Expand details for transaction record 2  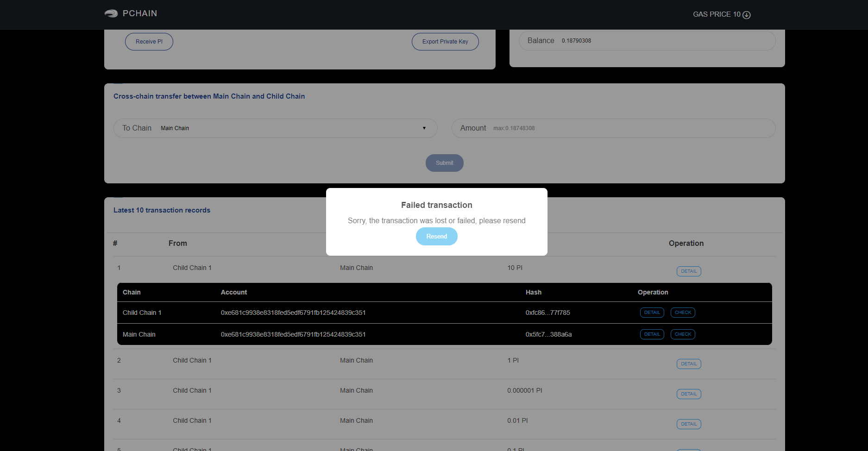[688, 364]
